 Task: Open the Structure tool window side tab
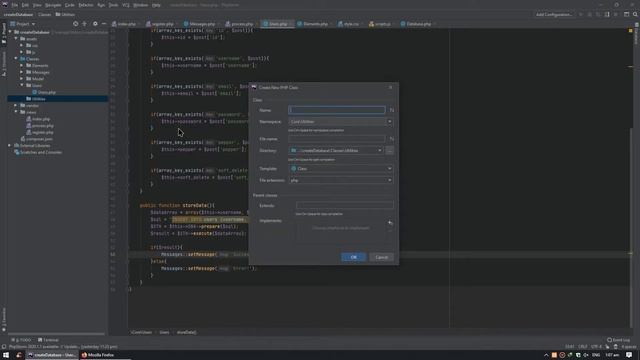pos(4,64)
